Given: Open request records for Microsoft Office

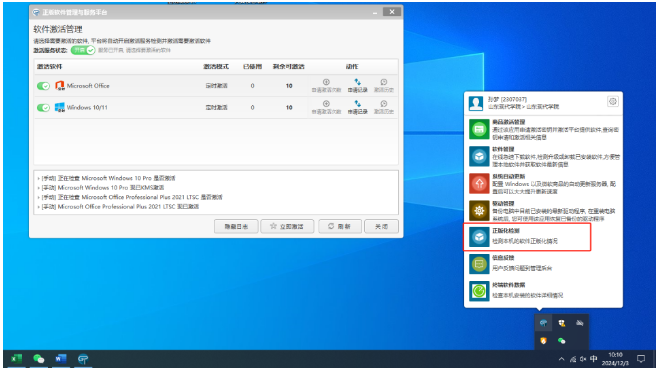Looking at the screenshot, I should (358, 85).
